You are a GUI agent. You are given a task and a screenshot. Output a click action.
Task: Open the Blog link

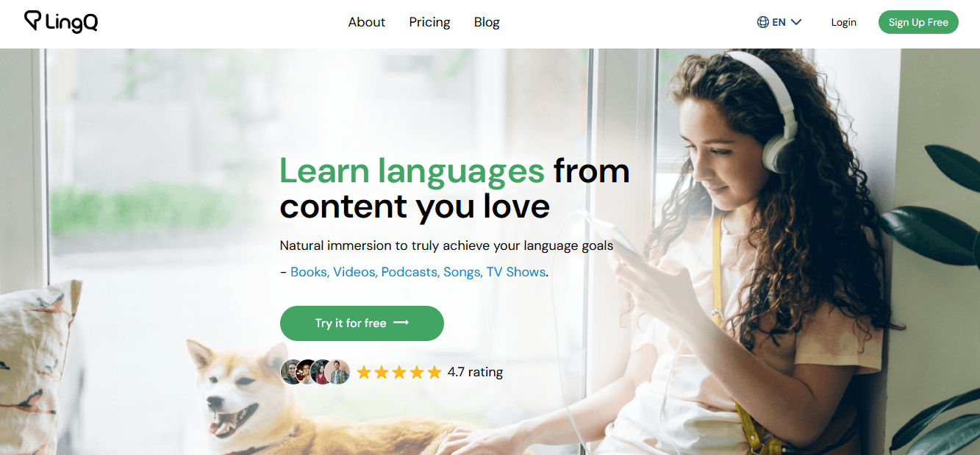point(487,22)
